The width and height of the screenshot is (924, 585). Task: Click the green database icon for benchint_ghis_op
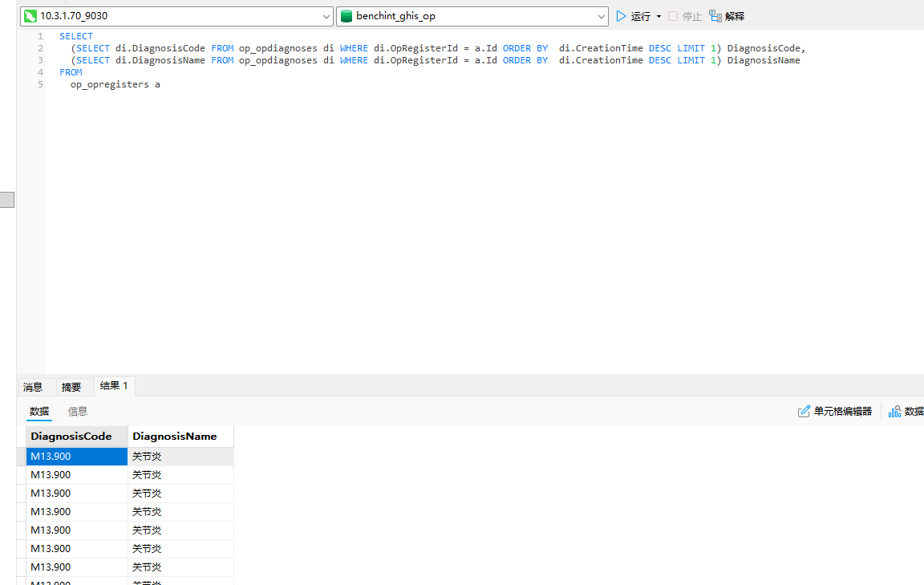click(x=346, y=16)
